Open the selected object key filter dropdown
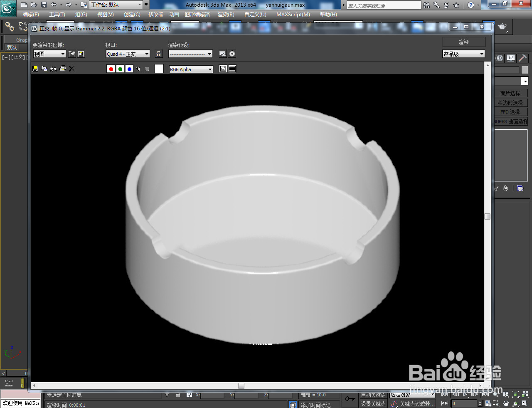The width and height of the screenshot is (532, 408). (x=412, y=395)
